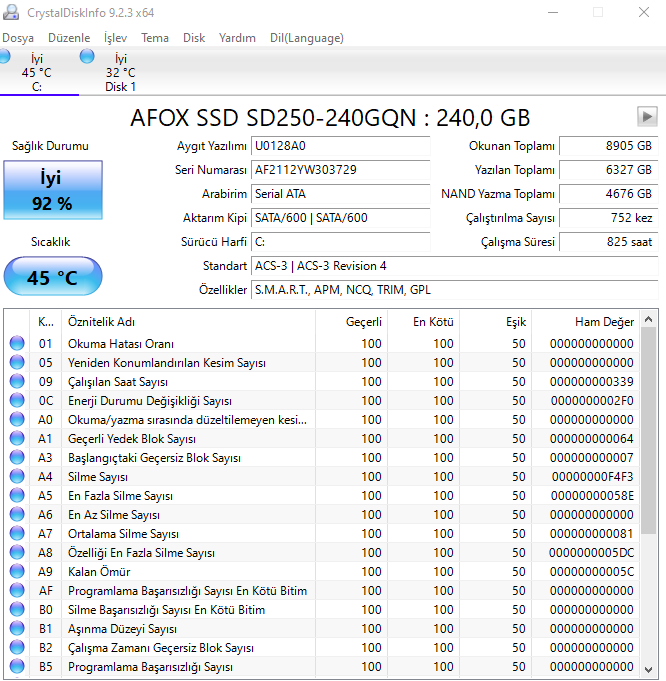Screen dimensions: 666x681
Task: Select the Okuma/yazma sırasında düzeltilemeyen kesi... row name
Action: coord(187,420)
